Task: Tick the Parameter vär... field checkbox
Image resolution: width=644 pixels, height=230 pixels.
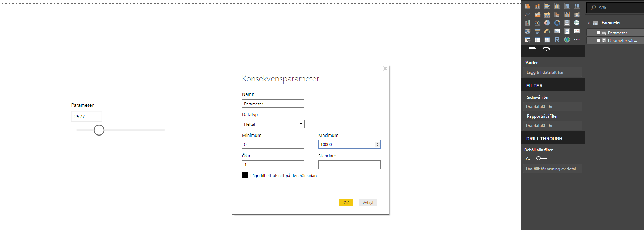Action: tap(599, 40)
